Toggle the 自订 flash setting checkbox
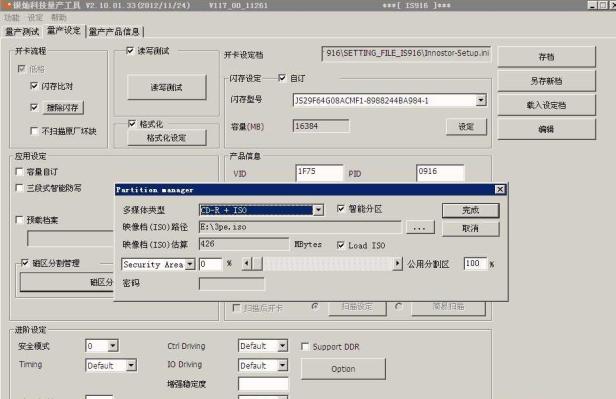 (x=282, y=78)
